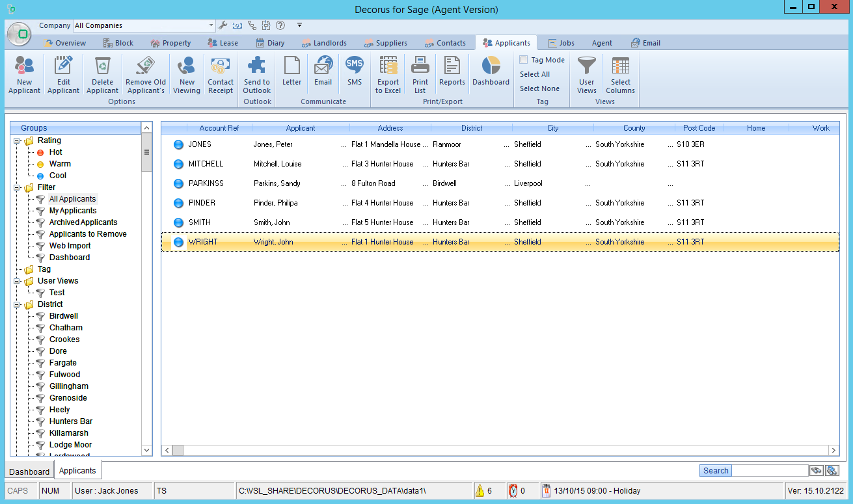Open the Contacts ribbon tab
The height and width of the screenshot is (504, 853).
point(445,43)
